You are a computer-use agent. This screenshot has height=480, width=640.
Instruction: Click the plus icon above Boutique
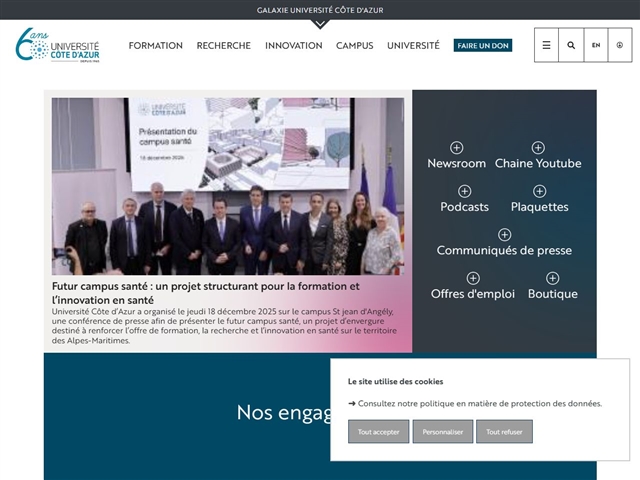click(552, 278)
